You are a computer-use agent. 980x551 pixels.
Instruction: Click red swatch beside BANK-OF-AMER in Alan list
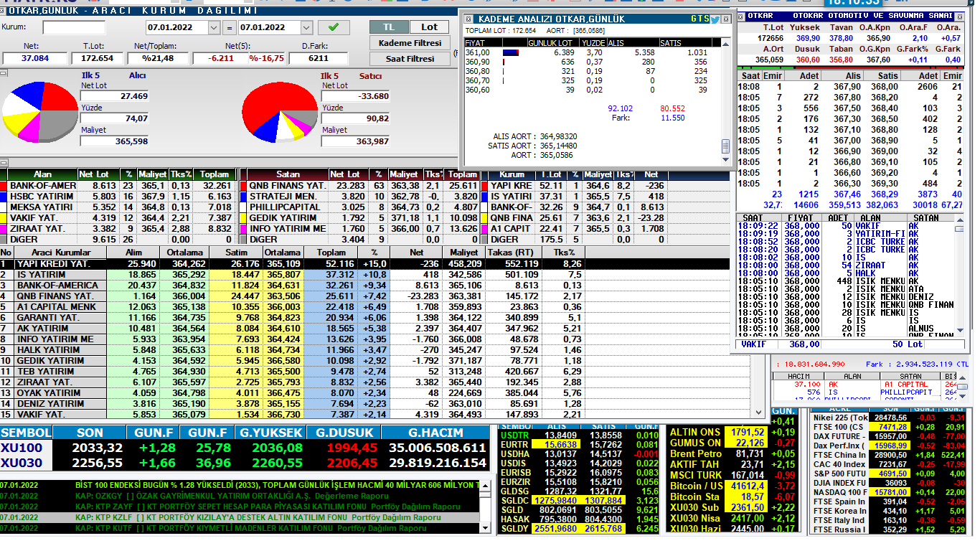pyautogui.click(x=4, y=186)
